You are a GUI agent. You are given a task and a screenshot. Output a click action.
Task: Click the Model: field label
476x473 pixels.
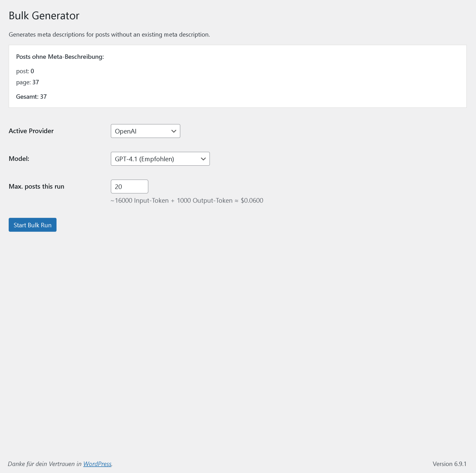click(19, 159)
